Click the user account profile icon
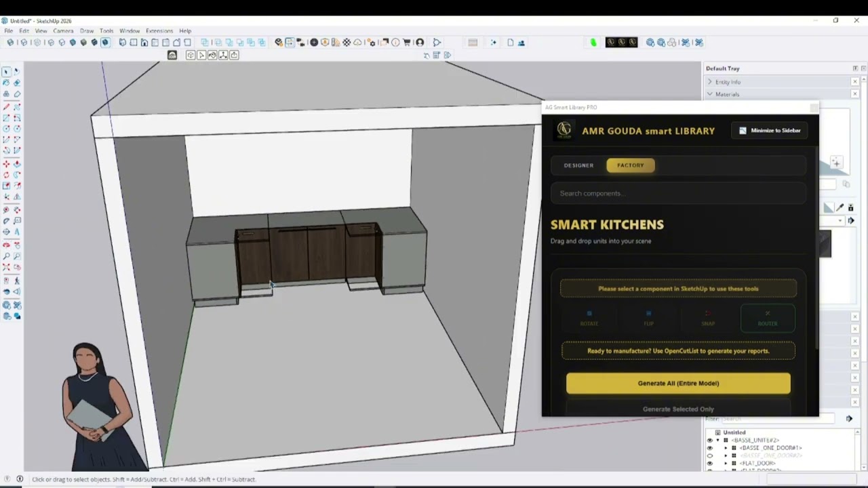The width and height of the screenshot is (868, 488). point(420,43)
